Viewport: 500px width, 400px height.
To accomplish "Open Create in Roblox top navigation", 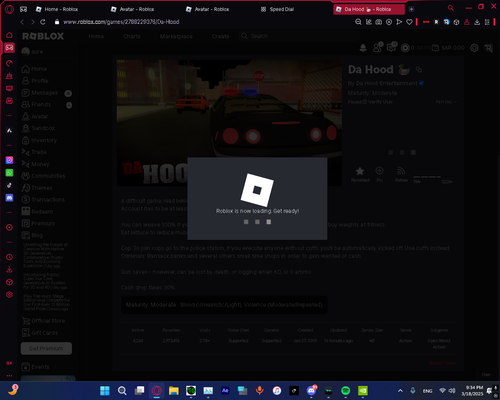I will 220,36.
